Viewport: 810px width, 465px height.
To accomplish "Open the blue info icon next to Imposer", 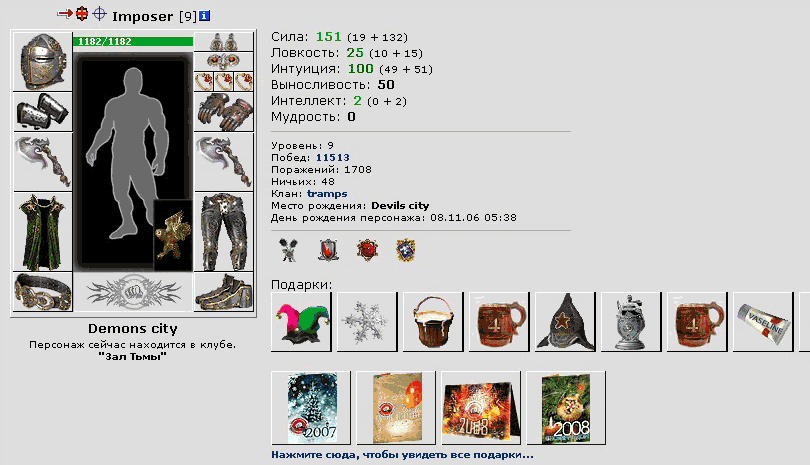I will (x=205, y=16).
